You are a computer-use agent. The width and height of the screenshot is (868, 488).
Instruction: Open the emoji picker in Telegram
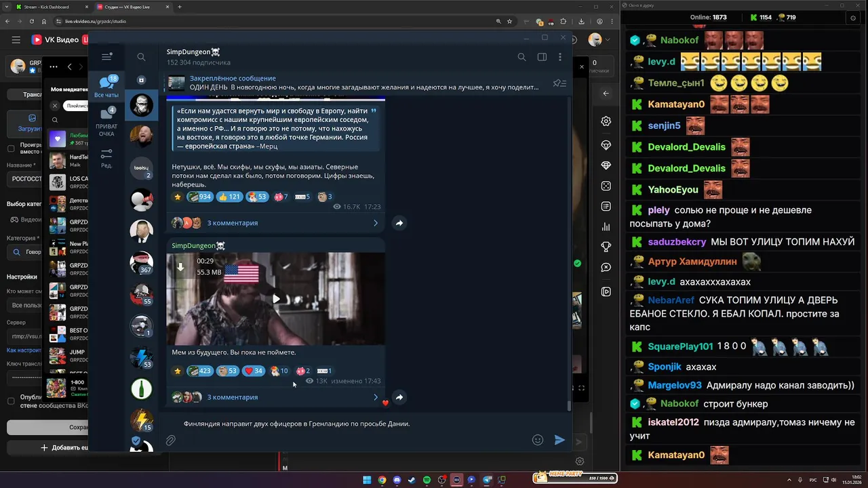[x=538, y=440]
